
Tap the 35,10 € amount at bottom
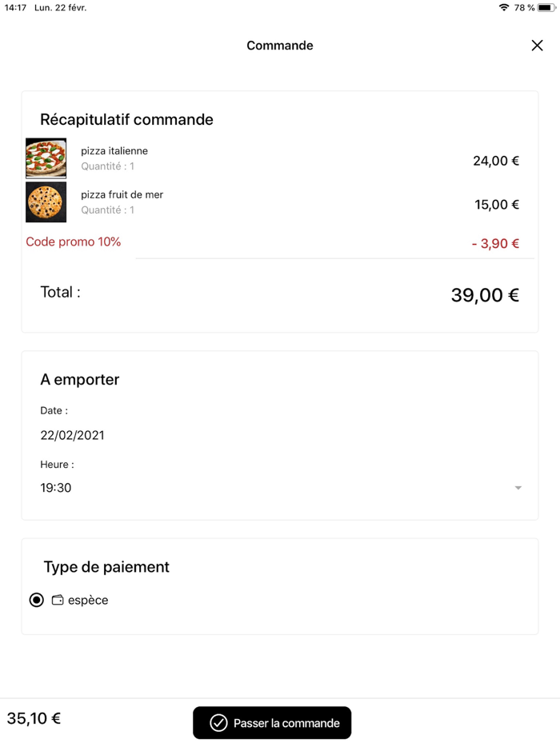pyautogui.click(x=34, y=718)
